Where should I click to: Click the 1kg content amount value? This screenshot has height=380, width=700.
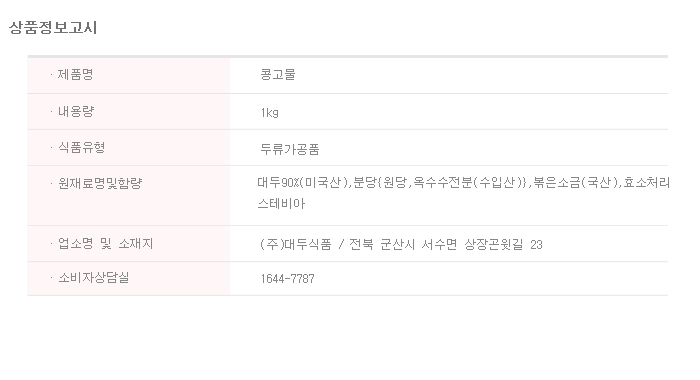(270, 113)
